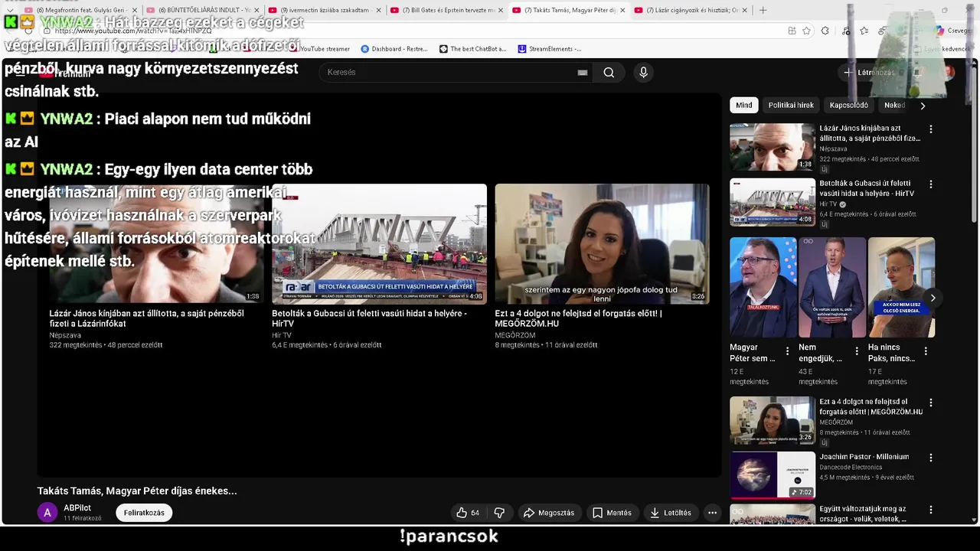Open sidebar video Lázár János kínjában thumbnail
The image size is (980, 551).
coord(773,147)
